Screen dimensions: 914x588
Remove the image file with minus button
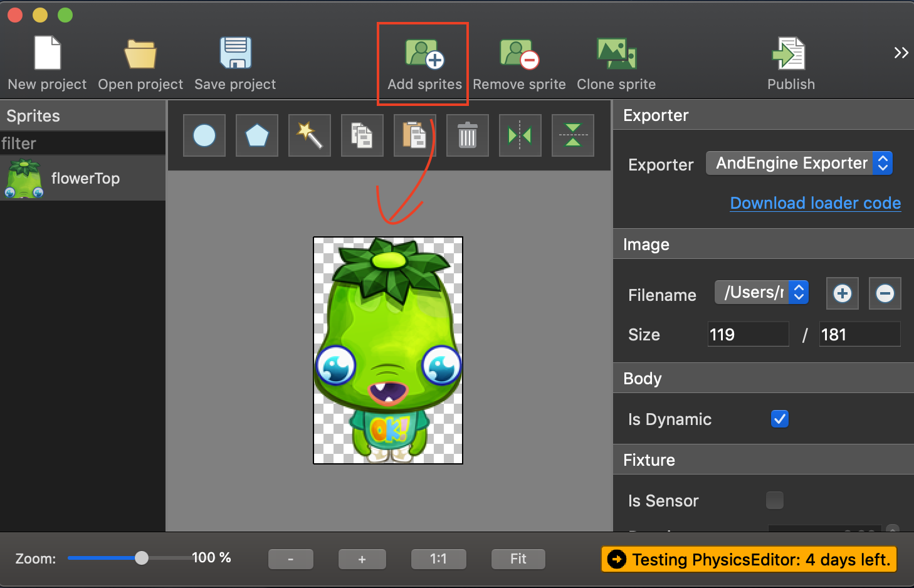[x=885, y=293]
